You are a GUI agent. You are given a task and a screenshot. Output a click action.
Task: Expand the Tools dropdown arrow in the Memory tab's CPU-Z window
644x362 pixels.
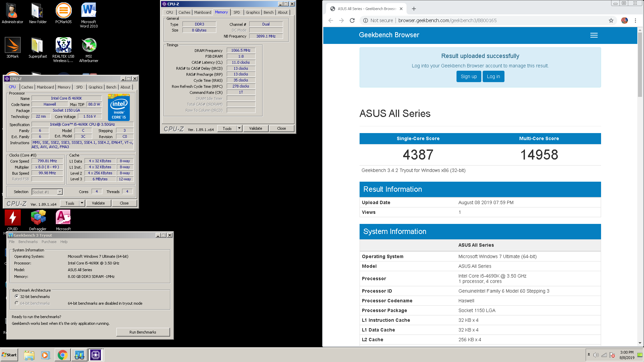(239, 128)
